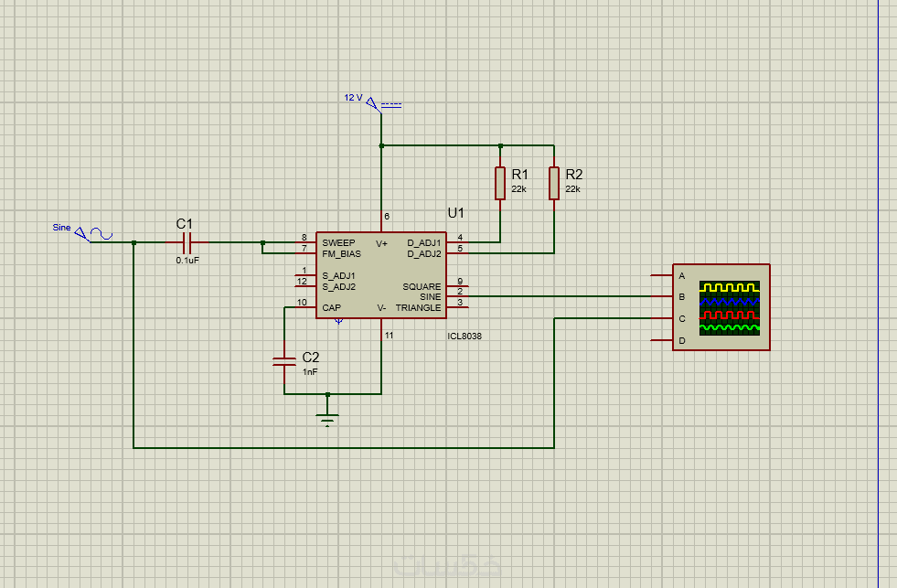Select the ICL8038 chip U1 body

[x=381, y=275]
